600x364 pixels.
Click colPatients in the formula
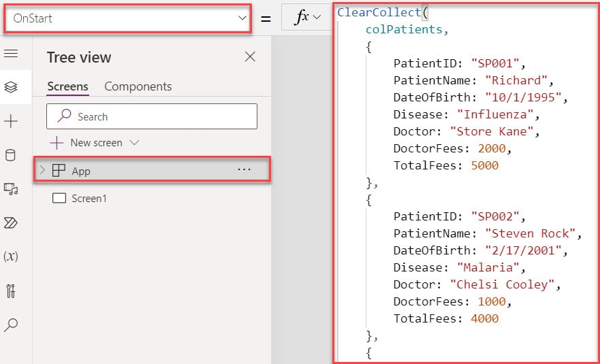404,29
